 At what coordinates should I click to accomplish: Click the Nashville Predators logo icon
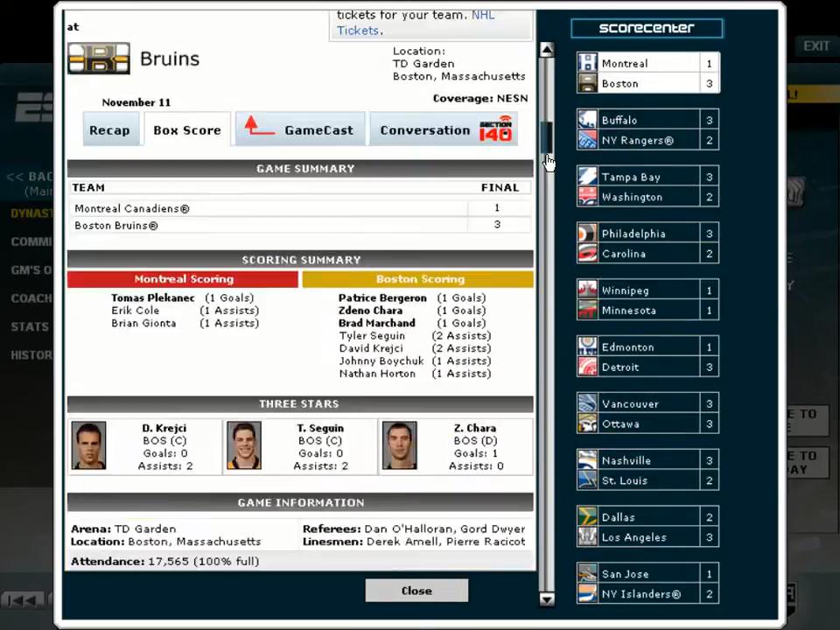(587, 460)
